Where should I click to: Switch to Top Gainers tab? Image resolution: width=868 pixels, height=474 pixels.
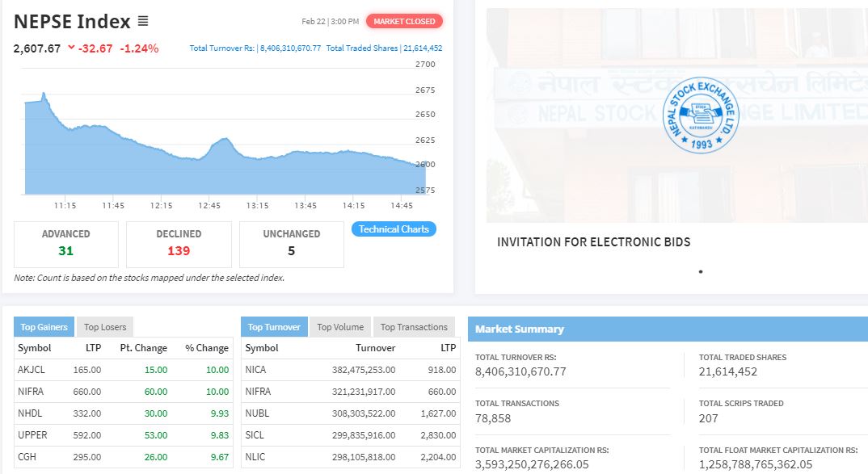click(44, 327)
